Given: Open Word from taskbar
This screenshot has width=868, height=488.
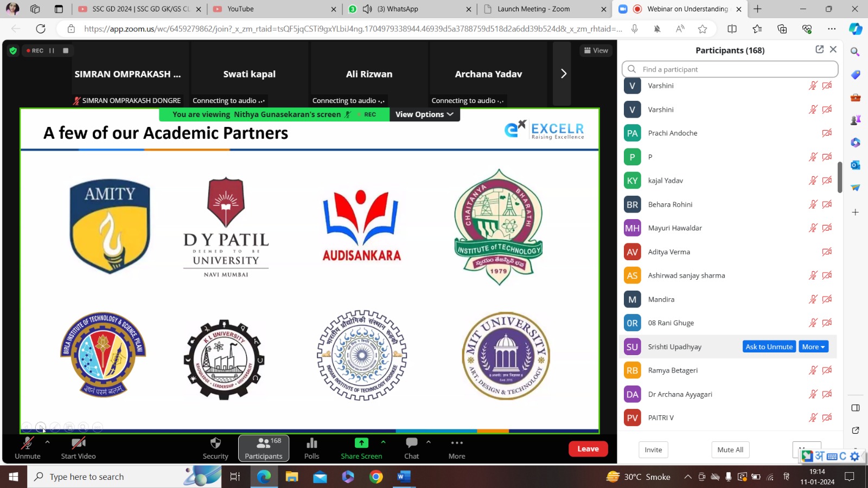Looking at the screenshot, I should [404, 477].
